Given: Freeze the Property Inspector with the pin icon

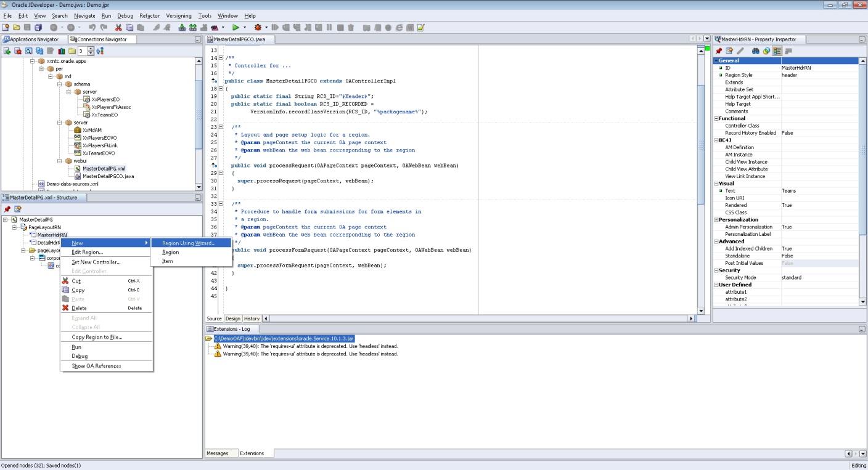Looking at the screenshot, I should (719, 51).
